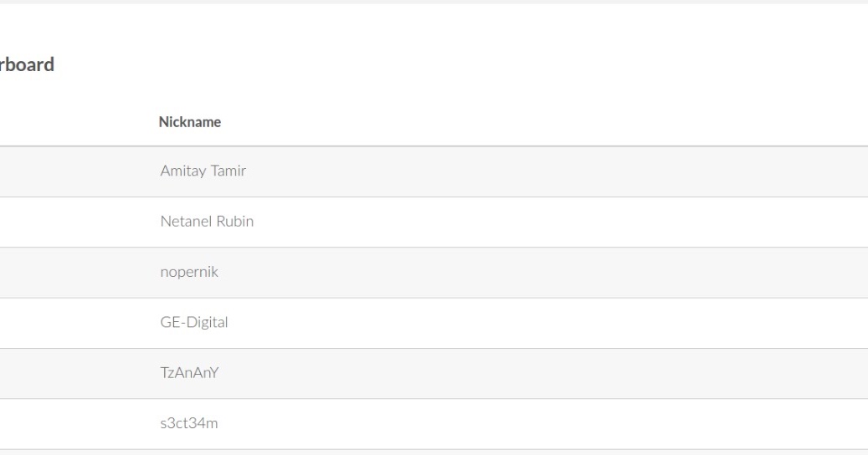The height and width of the screenshot is (455, 868).
Task: Highlight the white row containing Netanel Rubin
Action: [434, 222]
